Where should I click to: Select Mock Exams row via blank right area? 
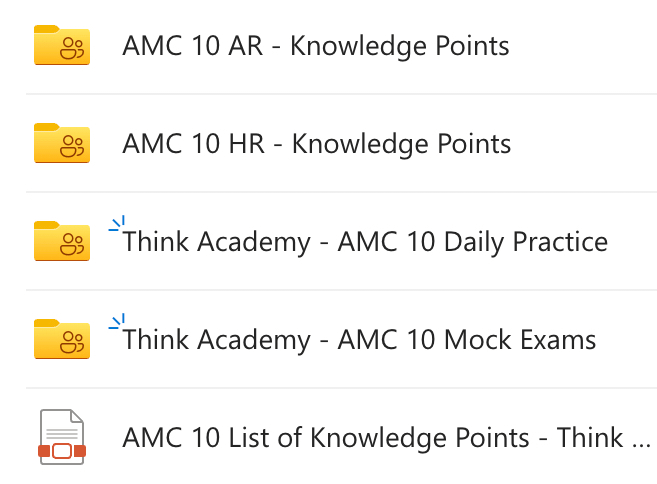tap(630, 340)
